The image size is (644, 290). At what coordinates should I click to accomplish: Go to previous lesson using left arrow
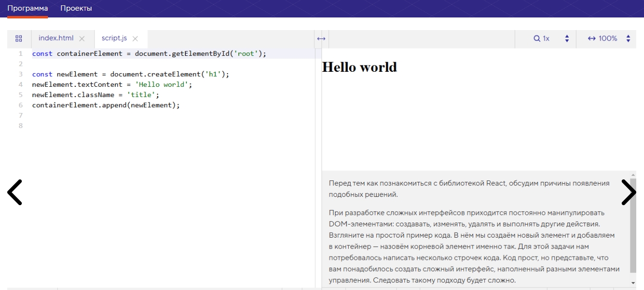(15, 192)
